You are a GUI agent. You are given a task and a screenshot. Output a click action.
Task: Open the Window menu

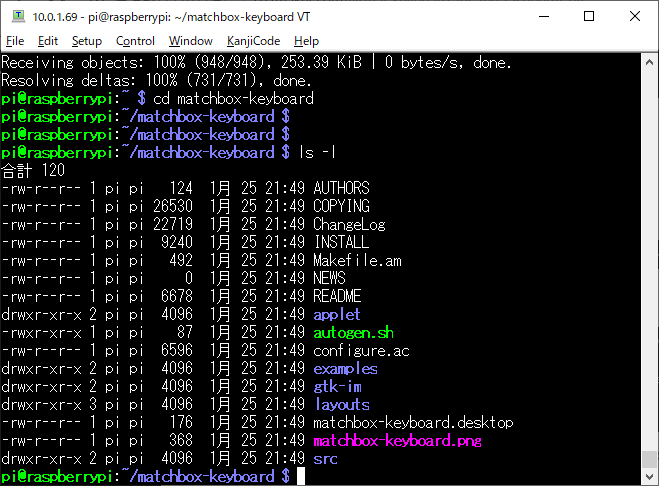pos(190,41)
